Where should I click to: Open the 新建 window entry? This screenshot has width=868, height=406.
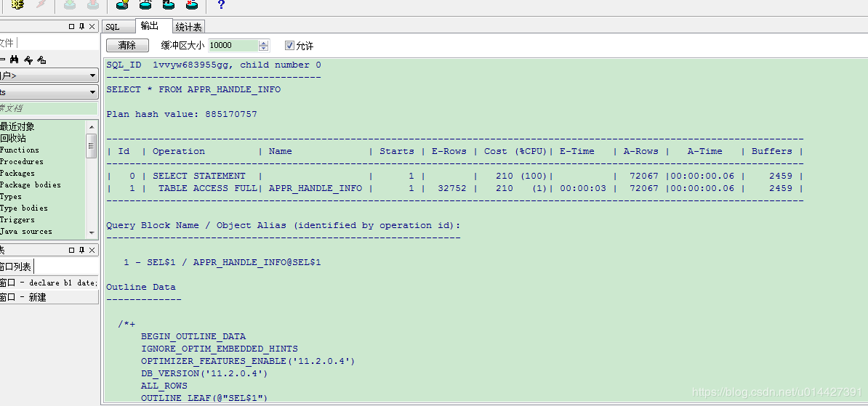pos(49,297)
